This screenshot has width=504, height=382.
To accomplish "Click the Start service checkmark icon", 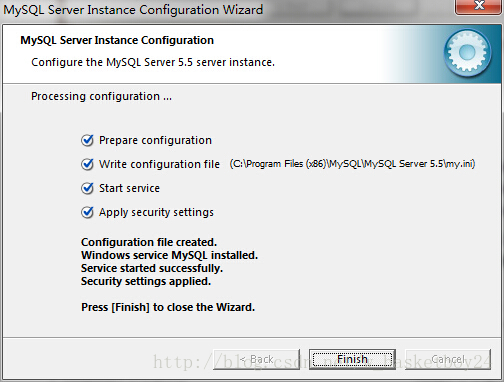I will pyautogui.click(x=87, y=188).
